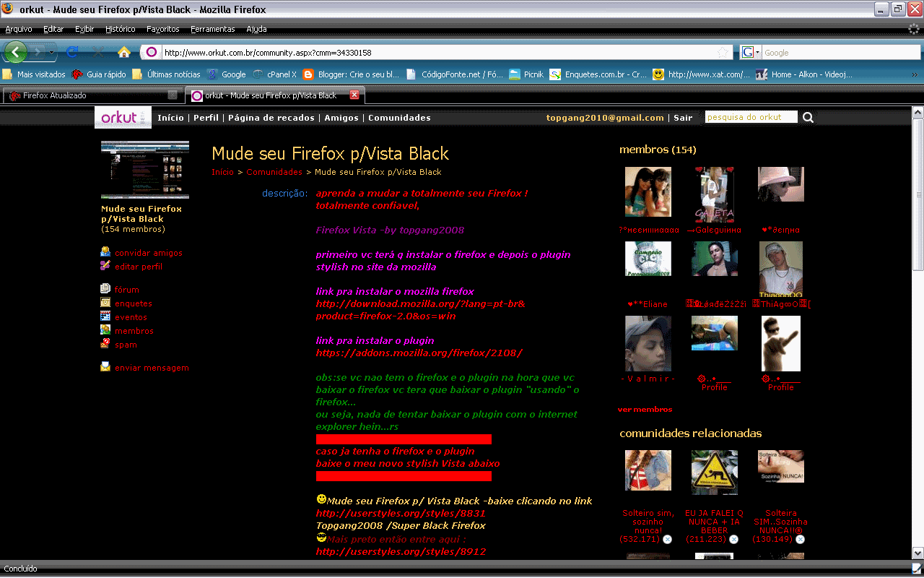This screenshot has width=924, height=578.
Task: Click the convidar amigos icon
Action: tap(105, 252)
